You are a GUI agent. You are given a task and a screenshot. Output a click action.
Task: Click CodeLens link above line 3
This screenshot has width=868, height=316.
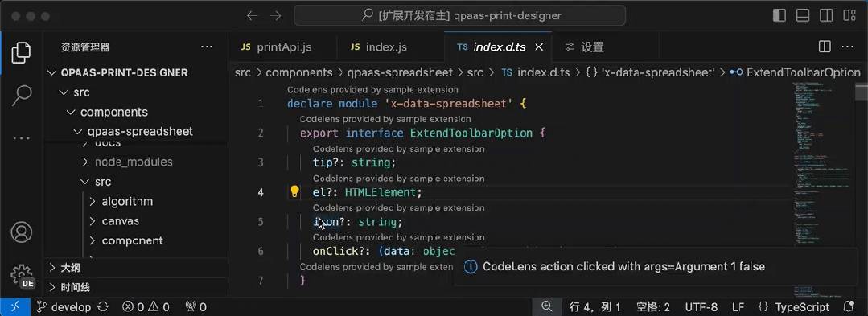(x=398, y=149)
